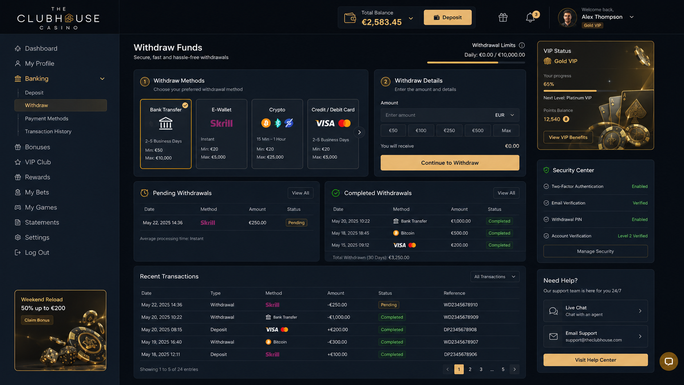Viewport: 684px width, 385px height.
Task: Click the Visit Help Center button
Action: point(595,360)
